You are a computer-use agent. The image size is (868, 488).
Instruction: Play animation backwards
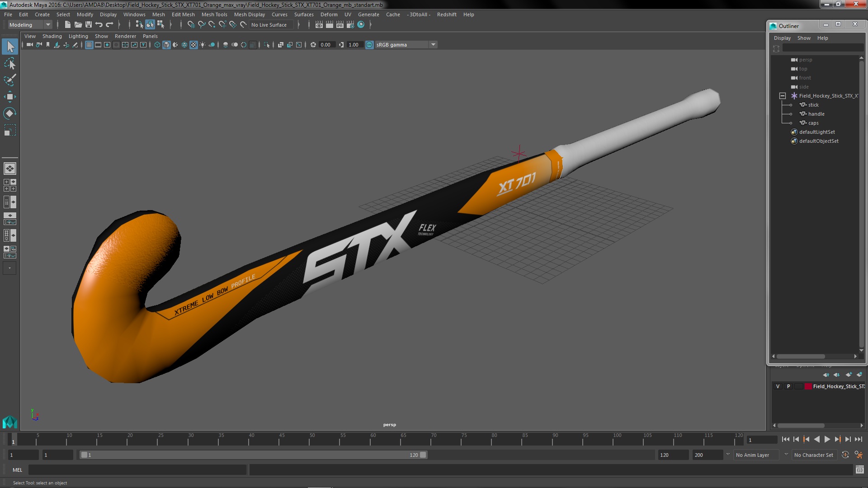pos(817,439)
